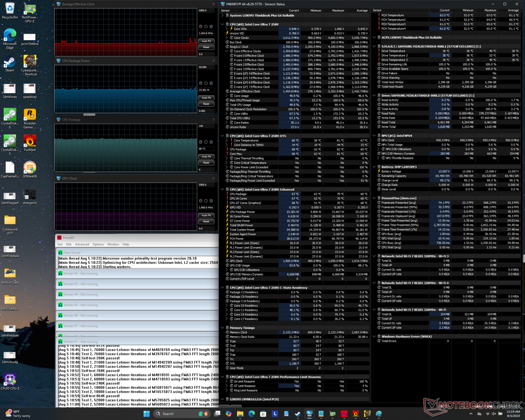
Task: Click Auto Fit in CPU Package Power graph
Action: pos(206,98)
